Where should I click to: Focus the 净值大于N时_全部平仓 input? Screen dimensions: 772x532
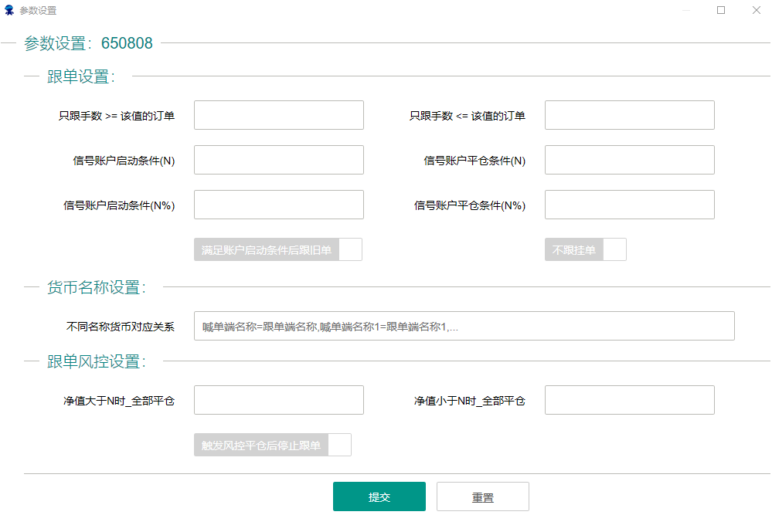[278, 400]
